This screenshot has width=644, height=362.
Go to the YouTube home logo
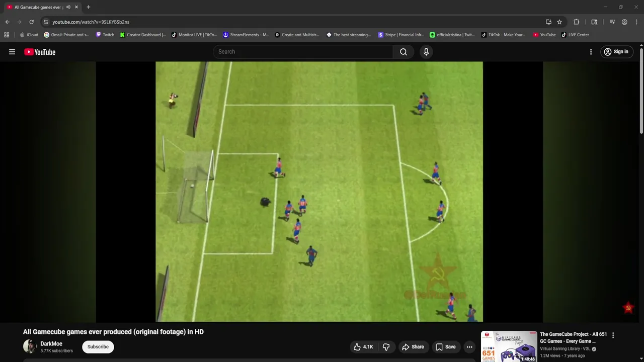pos(40,52)
